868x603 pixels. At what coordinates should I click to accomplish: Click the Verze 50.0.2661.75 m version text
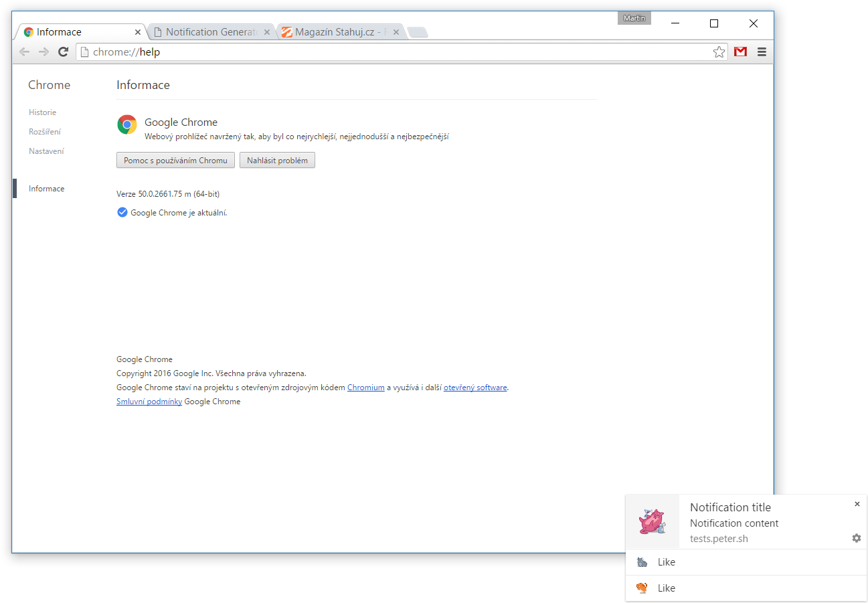tap(168, 194)
